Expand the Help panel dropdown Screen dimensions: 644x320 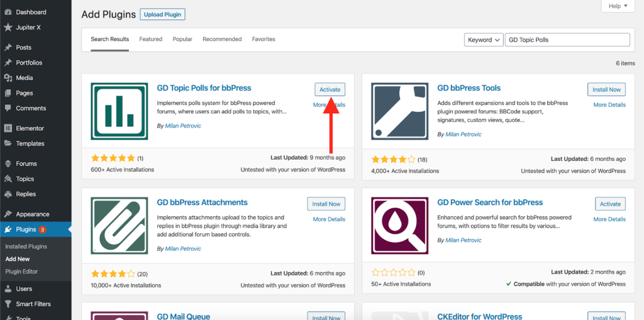pyautogui.click(x=618, y=6)
